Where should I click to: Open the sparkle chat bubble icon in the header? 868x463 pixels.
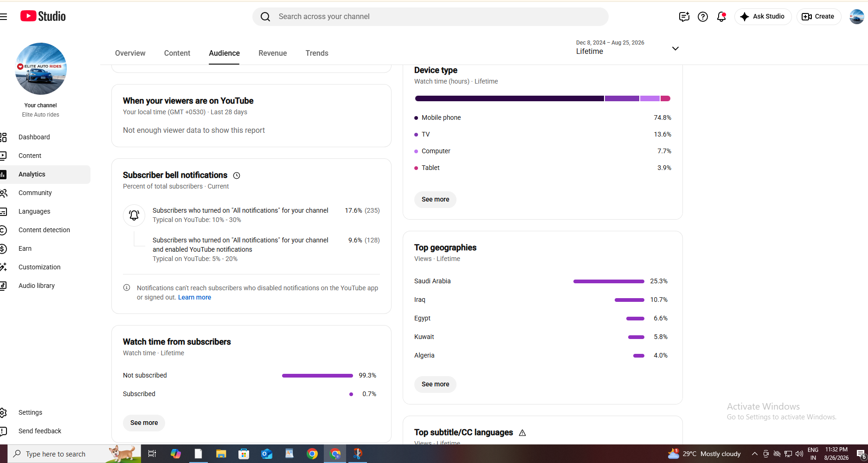tap(684, 17)
